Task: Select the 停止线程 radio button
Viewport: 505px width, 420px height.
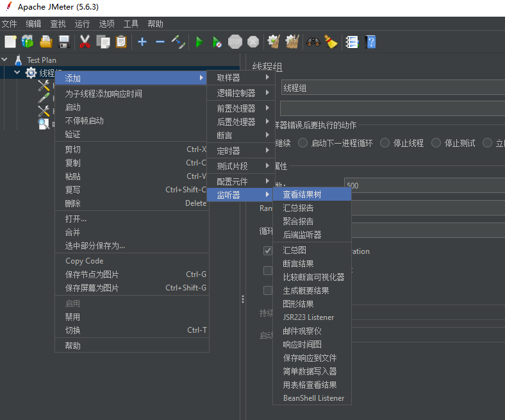Action: tap(385, 143)
